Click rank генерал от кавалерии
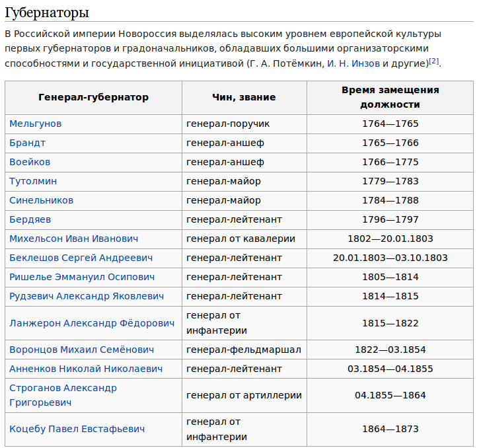Image resolution: width=477 pixels, height=448 pixels. pos(240,239)
